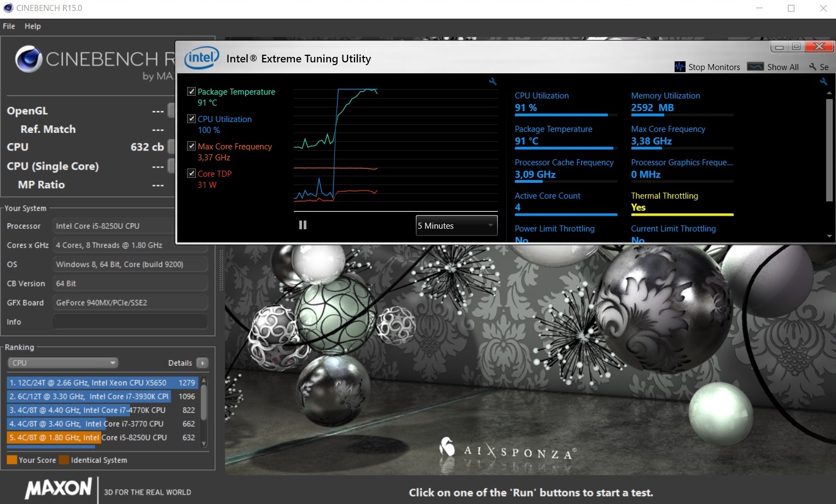Select ranking row Intel Core i7-4770K
The image size is (836, 504).
point(102,410)
